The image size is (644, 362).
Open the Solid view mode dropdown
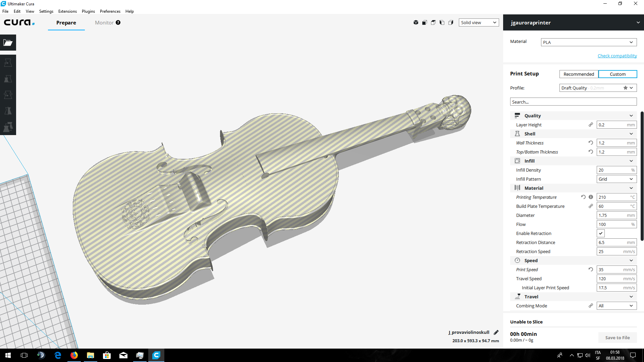[479, 22]
